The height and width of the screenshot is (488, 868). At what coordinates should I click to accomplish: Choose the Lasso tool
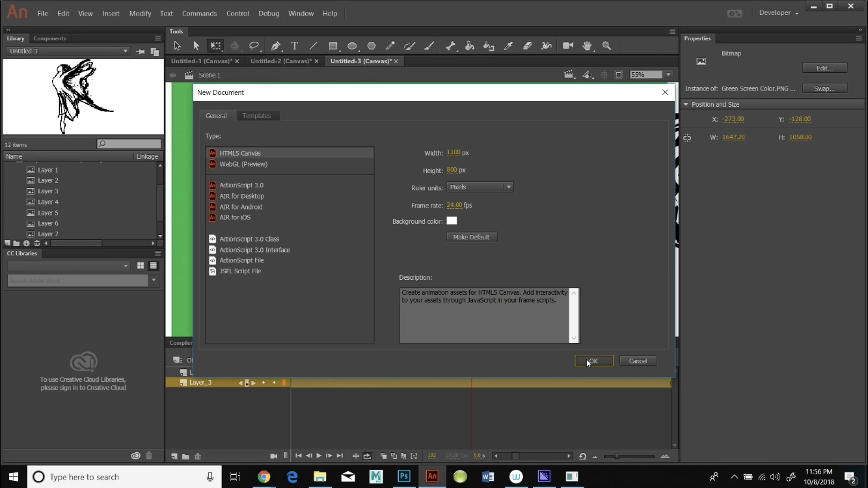[254, 46]
